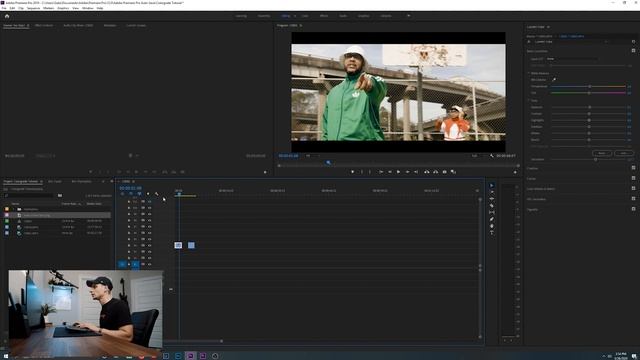640x360 pixels.
Task: Switch to Effects workspace tab
Action: (324, 16)
